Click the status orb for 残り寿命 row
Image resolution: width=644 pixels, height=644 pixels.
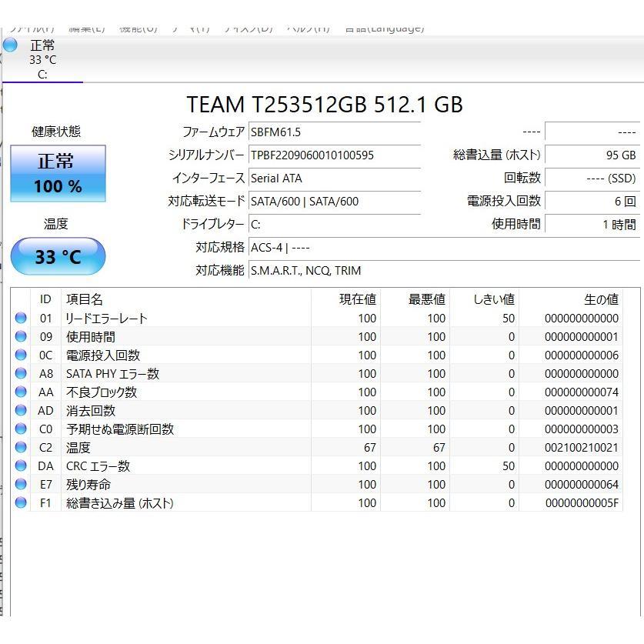[21, 484]
